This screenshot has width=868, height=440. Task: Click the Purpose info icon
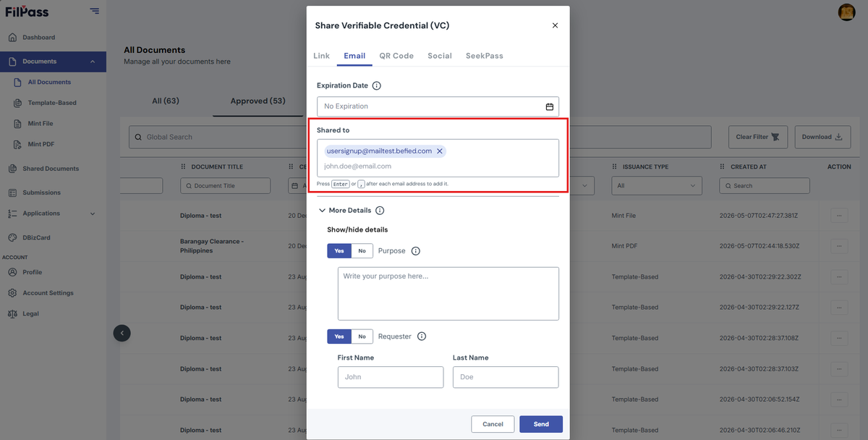pos(416,251)
